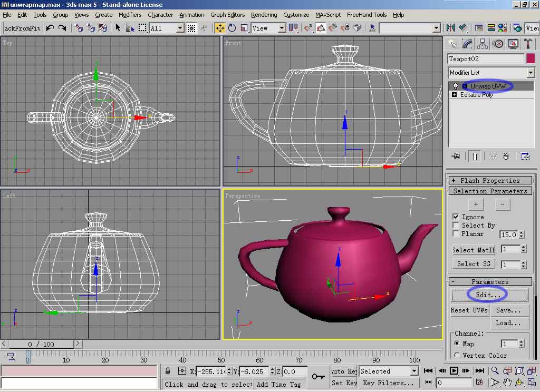Enable the Select By checkbox
The image size is (540, 392).
click(456, 225)
